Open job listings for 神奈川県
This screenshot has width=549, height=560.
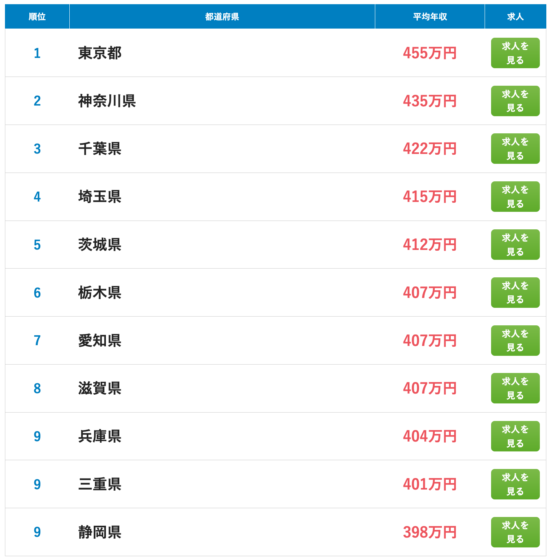515,101
